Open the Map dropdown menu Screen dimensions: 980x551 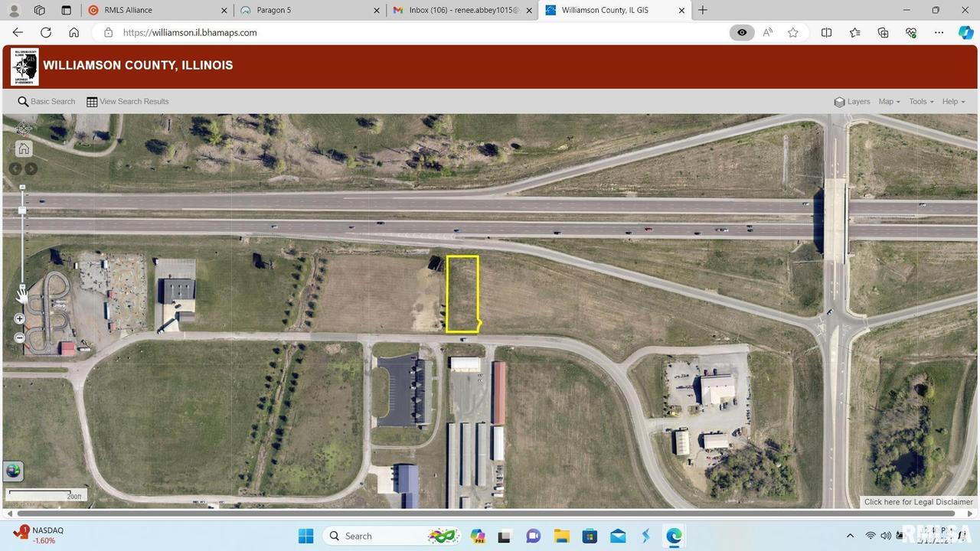point(888,100)
